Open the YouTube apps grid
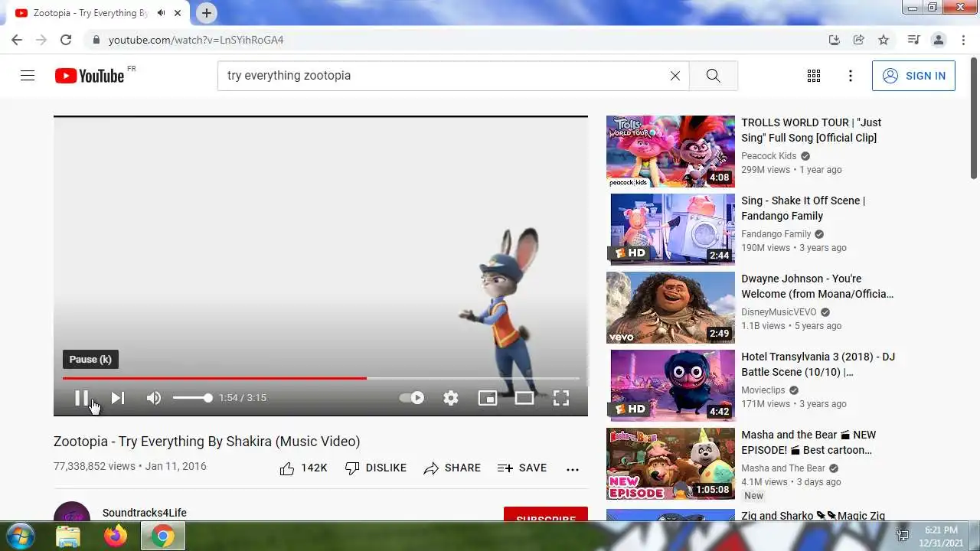This screenshot has height=551, width=980. [814, 76]
